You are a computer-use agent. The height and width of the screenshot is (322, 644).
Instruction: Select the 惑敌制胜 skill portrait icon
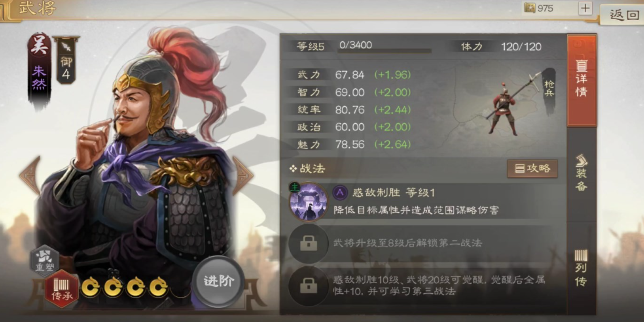(309, 201)
